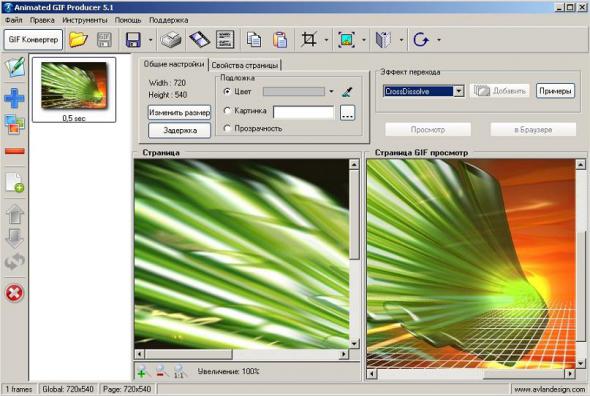Switch to Свойства страницы tab
Viewport: 590px width, 396px height.
tap(245, 65)
